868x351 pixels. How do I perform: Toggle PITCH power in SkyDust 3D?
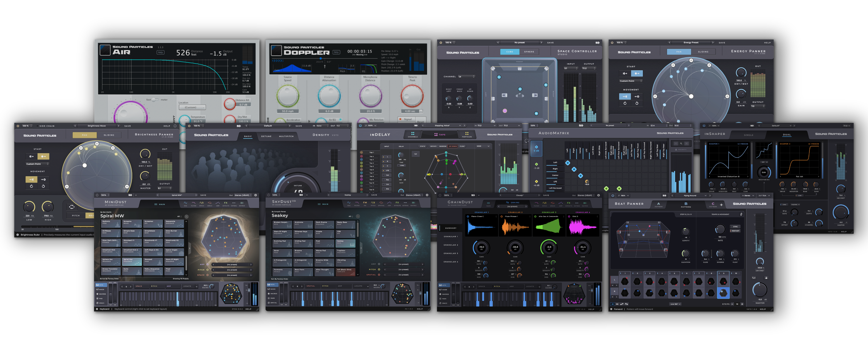[x=379, y=269]
